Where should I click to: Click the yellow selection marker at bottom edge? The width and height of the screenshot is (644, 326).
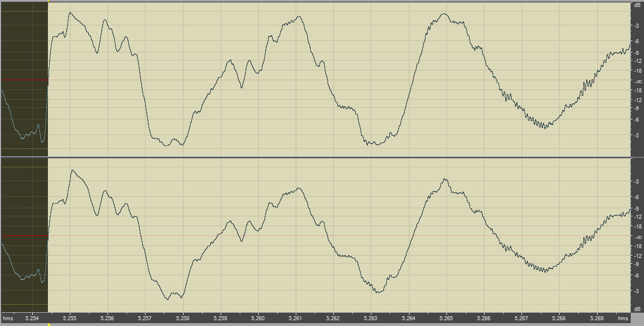49,324
